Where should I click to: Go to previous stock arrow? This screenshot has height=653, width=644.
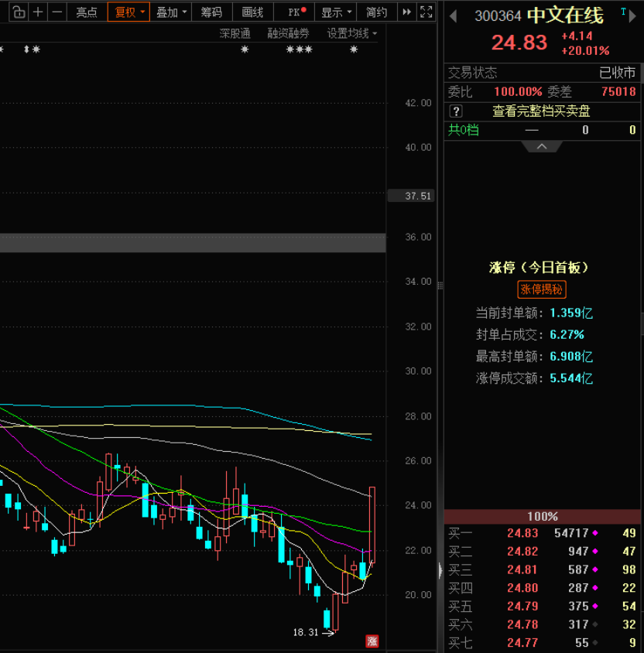(x=454, y=16)
